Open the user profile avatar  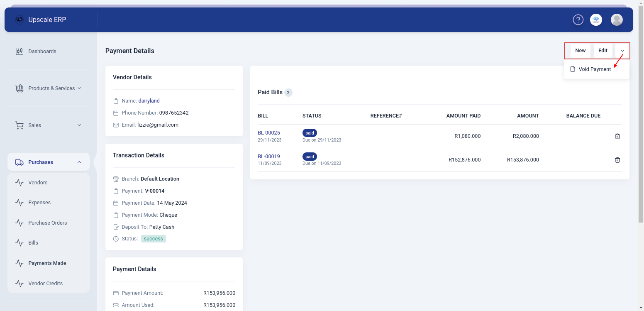(617, 20)
